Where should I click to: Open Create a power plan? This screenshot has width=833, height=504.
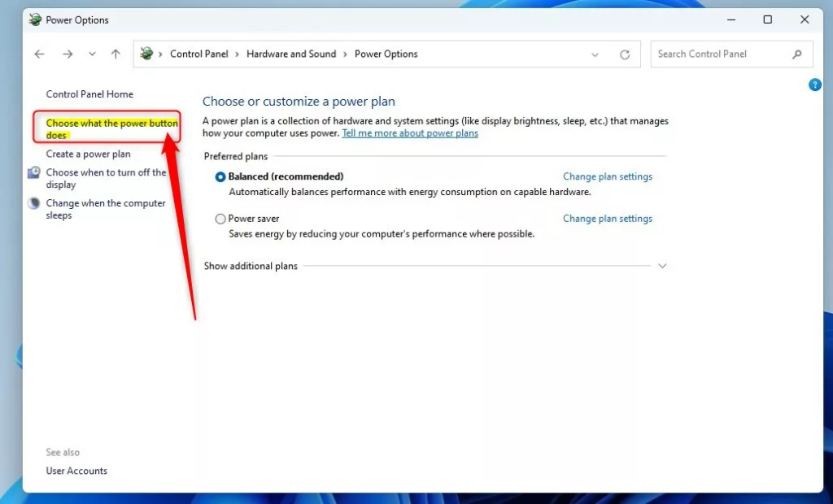coord(88,154)
